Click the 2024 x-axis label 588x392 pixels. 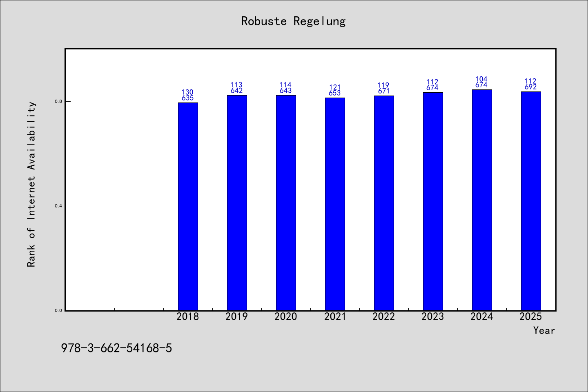point(482,316)
